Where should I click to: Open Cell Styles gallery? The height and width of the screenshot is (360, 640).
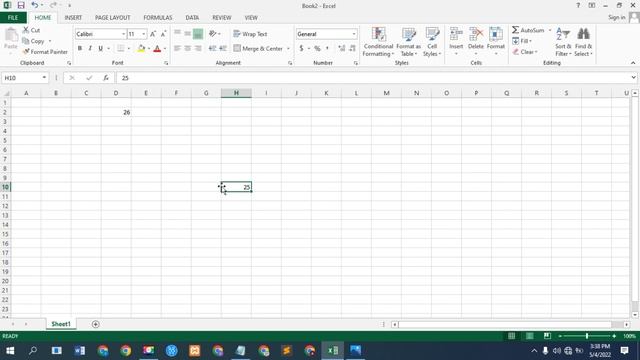pyautogui.click(x=432, y=42)
